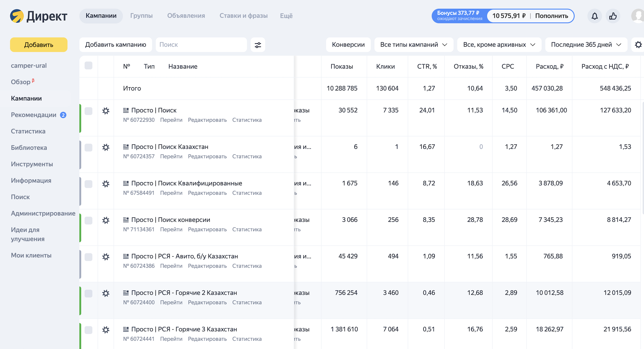Select checkbox for Горячие 3 Казахстан campaign

[89, 330]
